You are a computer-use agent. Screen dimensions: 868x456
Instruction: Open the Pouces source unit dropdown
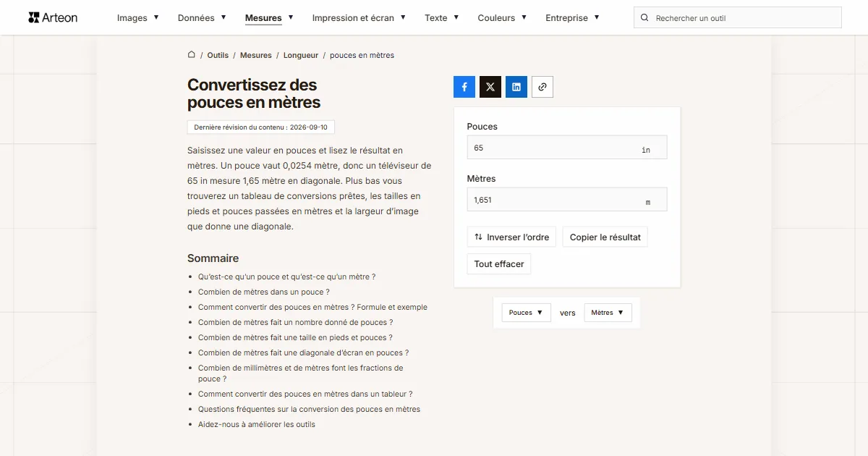(526, 313)
